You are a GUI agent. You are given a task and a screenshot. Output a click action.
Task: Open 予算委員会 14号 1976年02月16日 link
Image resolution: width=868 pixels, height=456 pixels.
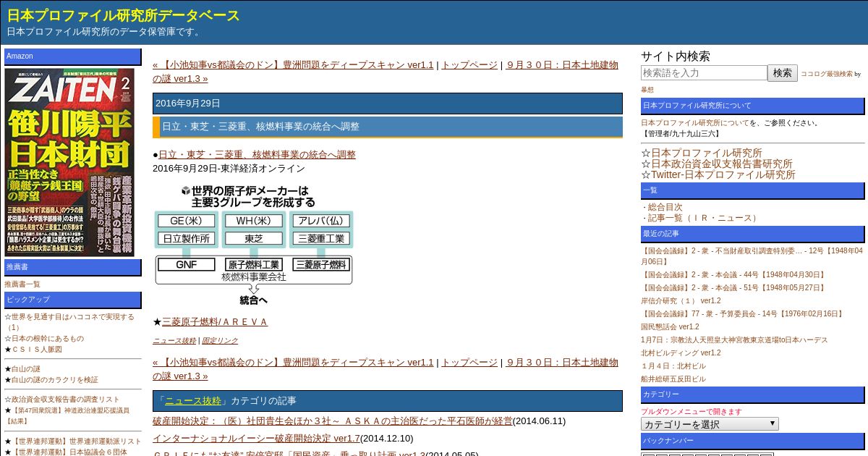point(743,314)
